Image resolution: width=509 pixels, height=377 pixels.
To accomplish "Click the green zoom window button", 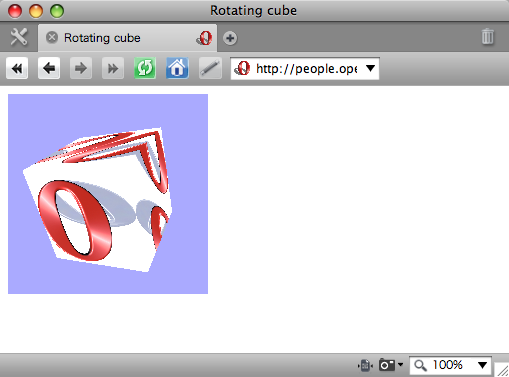I will click(57, 11).
